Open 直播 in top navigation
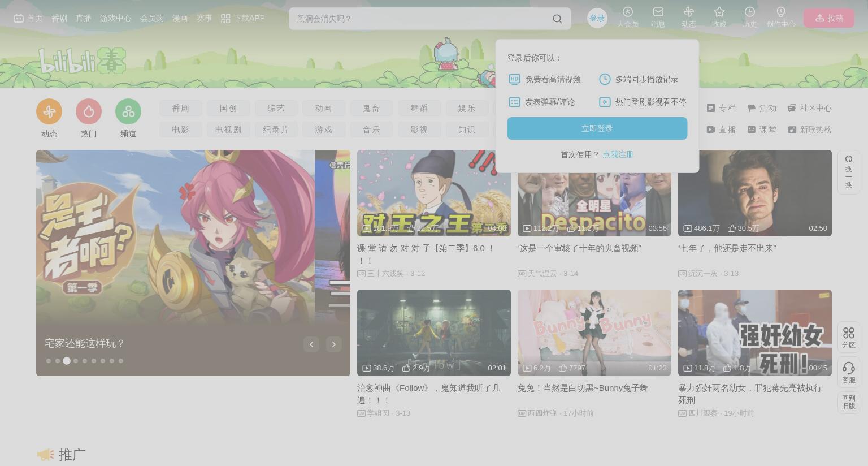Viewport: 868px width, 466px height. tap(84, 18)
